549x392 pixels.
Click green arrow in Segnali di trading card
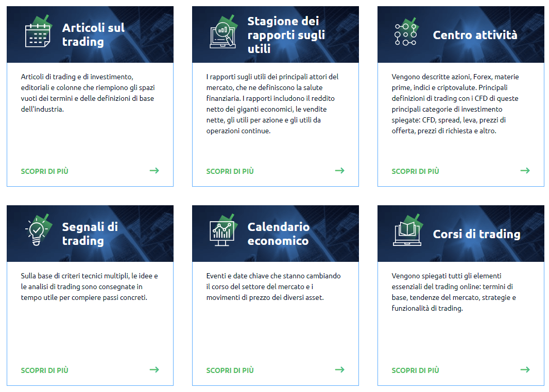[155, 369]
